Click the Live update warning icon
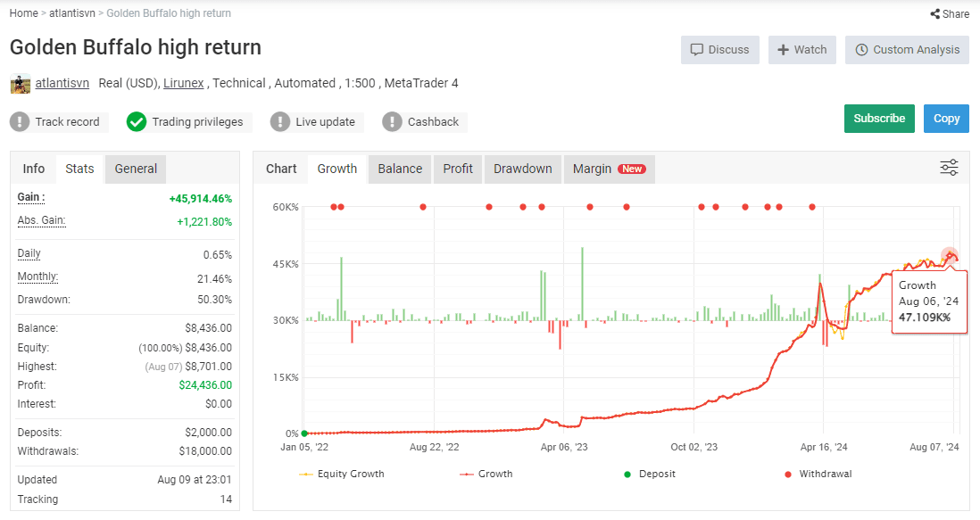The image size is (980, 520). point(280,121)
